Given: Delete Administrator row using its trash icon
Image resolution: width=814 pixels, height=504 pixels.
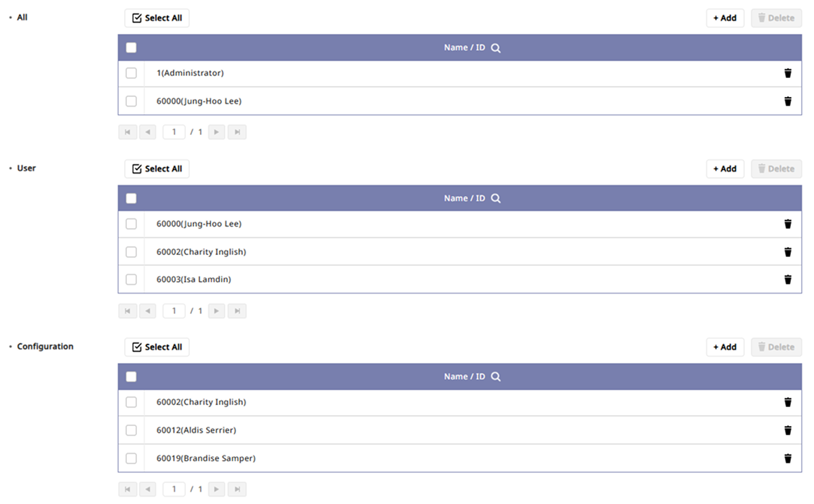Looking at the screenshot, I should click(788, 73).
